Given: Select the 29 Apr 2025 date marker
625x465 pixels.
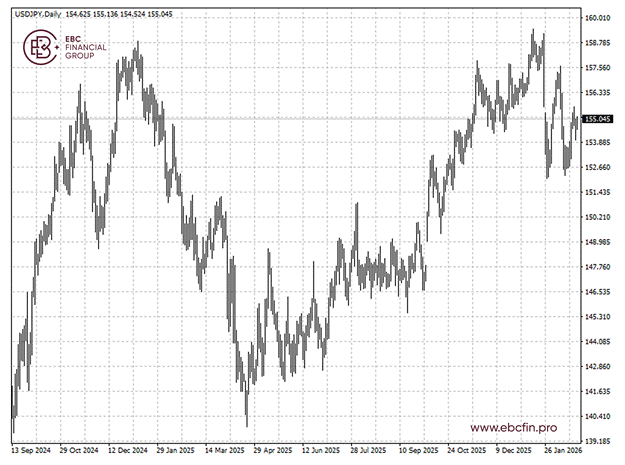Looking at the screenshot, I should (x=273, y=451).
